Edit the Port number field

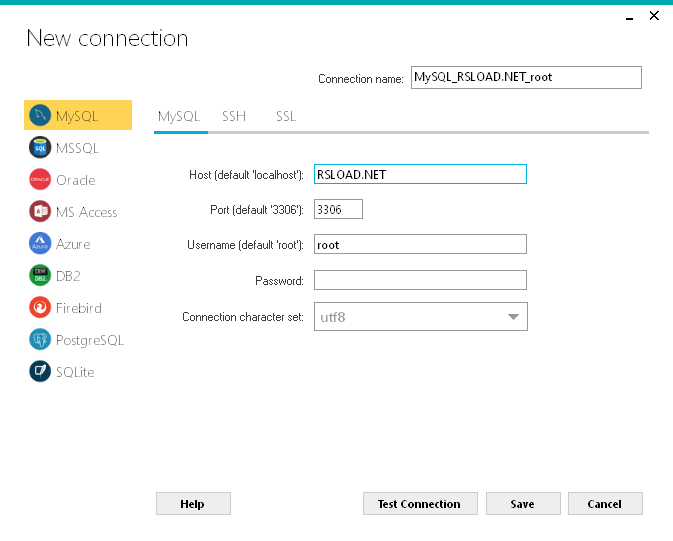point(338,210)
